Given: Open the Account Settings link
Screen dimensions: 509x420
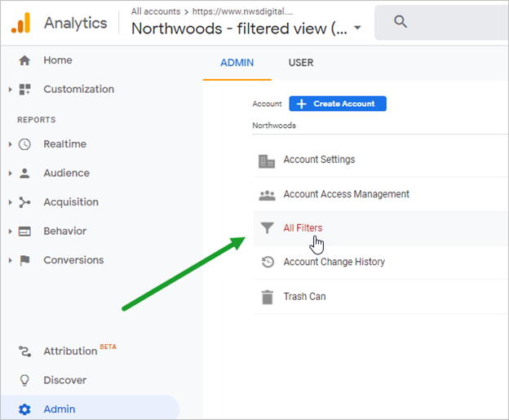Looking at the screenshot, I should [x=319, y=159].
